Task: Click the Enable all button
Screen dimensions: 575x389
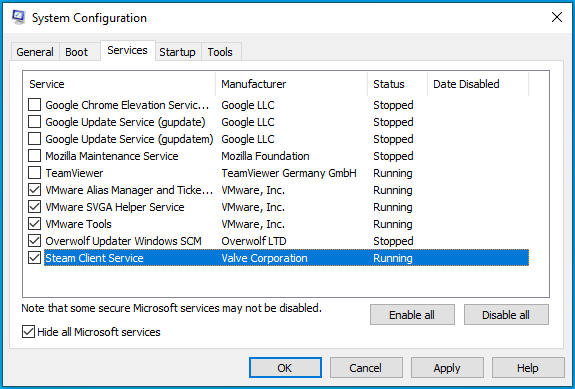Action: [x=412, y=315]
